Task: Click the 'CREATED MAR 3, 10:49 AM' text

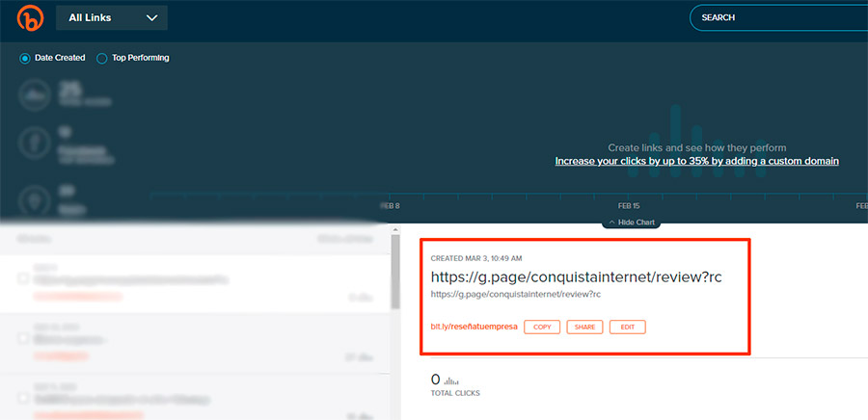Action: 476,258
